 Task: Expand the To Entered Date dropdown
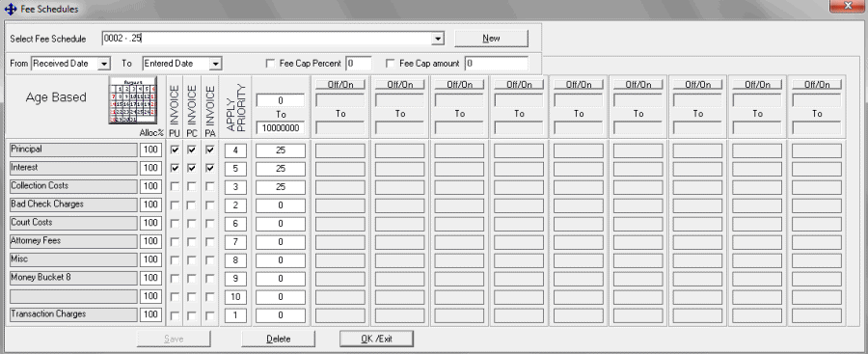(216, 64)
